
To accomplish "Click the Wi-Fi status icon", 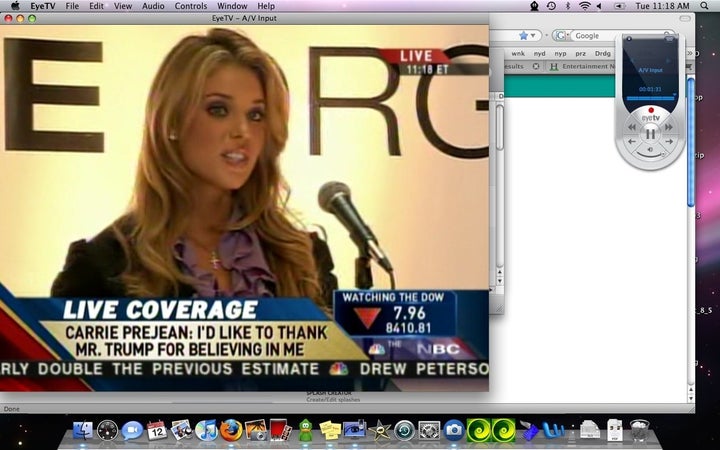I will [x=585, y=6].
